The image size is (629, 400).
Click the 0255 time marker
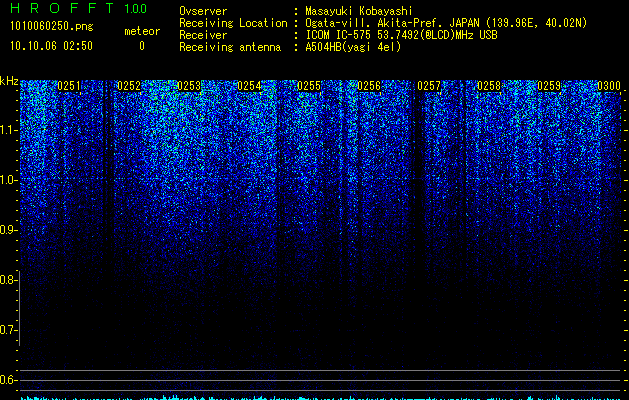(x=309, y=86)
